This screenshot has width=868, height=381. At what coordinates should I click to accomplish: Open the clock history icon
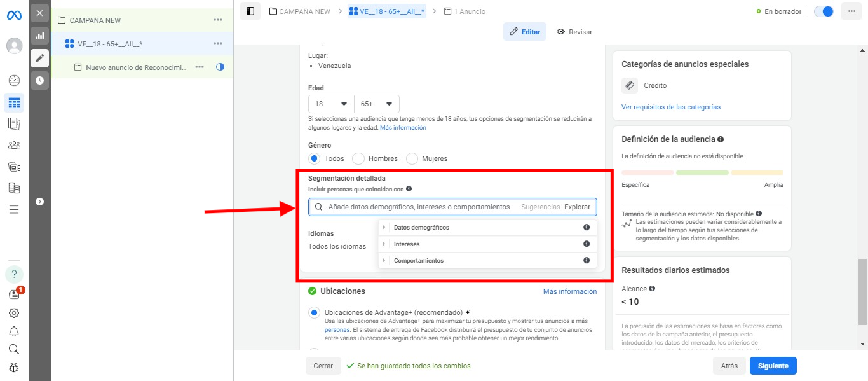(x=39, y=80)
